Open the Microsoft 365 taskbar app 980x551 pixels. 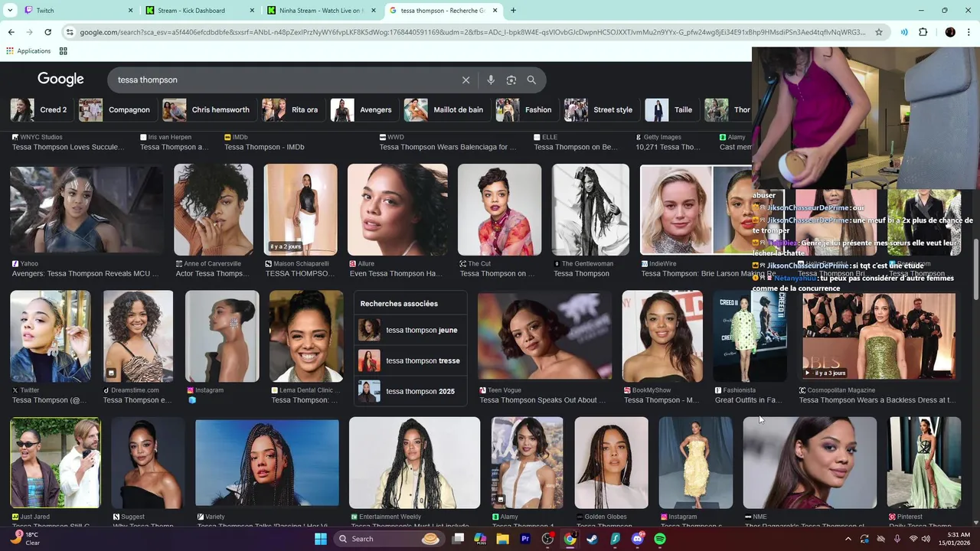(x=480, y=539)
